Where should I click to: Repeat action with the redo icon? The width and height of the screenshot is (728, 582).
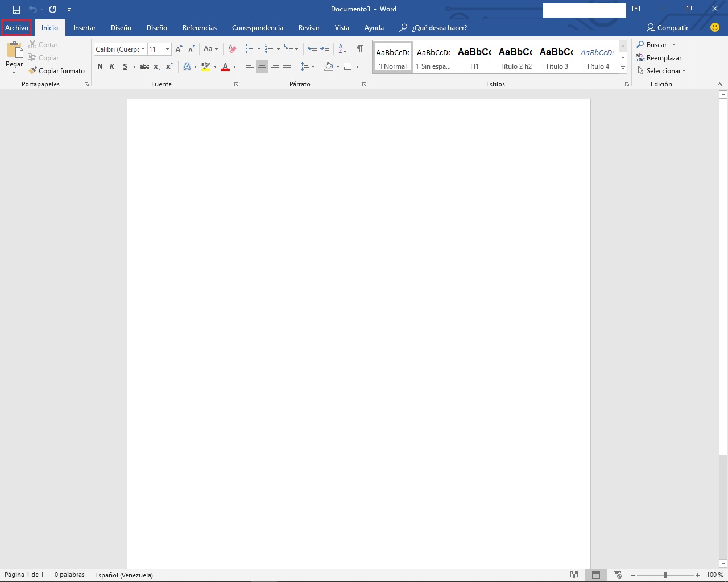pos(53,9)
